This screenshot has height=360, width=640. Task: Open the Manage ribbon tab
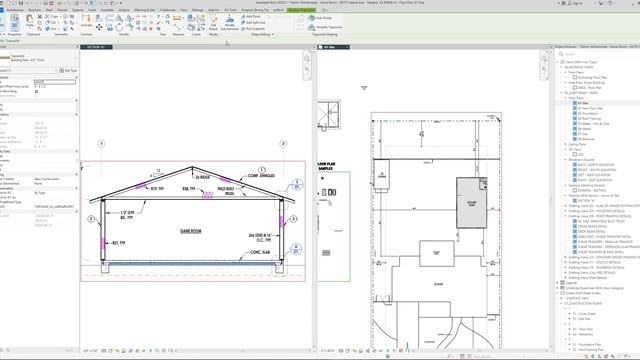(198, 10)
